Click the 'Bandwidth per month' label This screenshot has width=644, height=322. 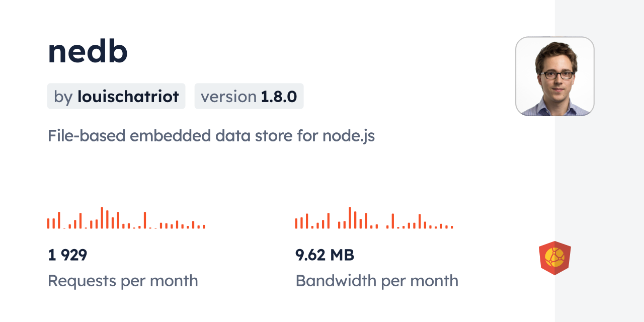pos(377,281)
